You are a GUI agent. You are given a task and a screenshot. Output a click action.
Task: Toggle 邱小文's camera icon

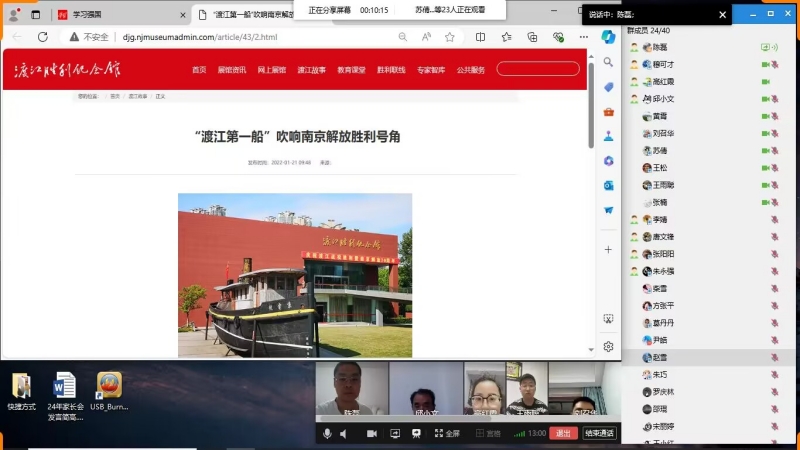point(765,99)
